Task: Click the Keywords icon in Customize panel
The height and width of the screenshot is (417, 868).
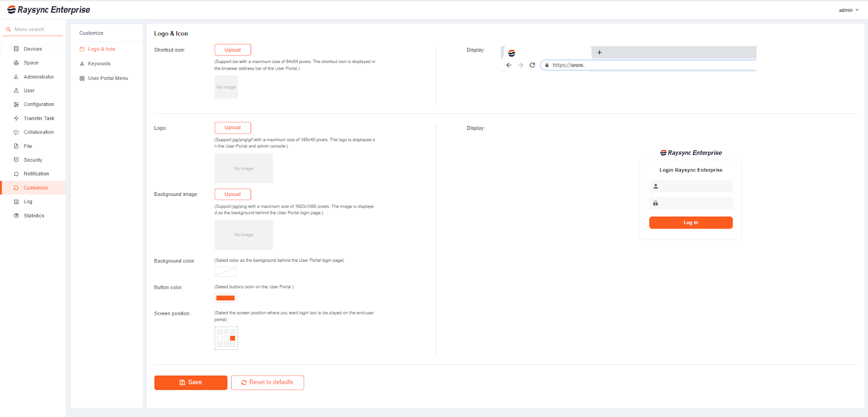Action: [x=82, y=64]
